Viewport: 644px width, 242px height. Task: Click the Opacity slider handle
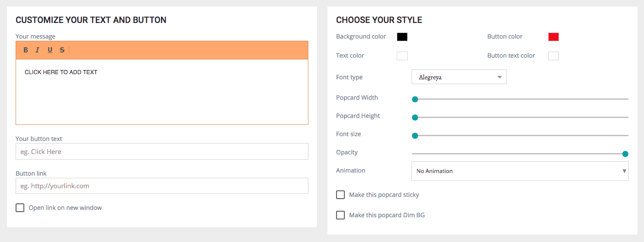click(x=625, y=154)
